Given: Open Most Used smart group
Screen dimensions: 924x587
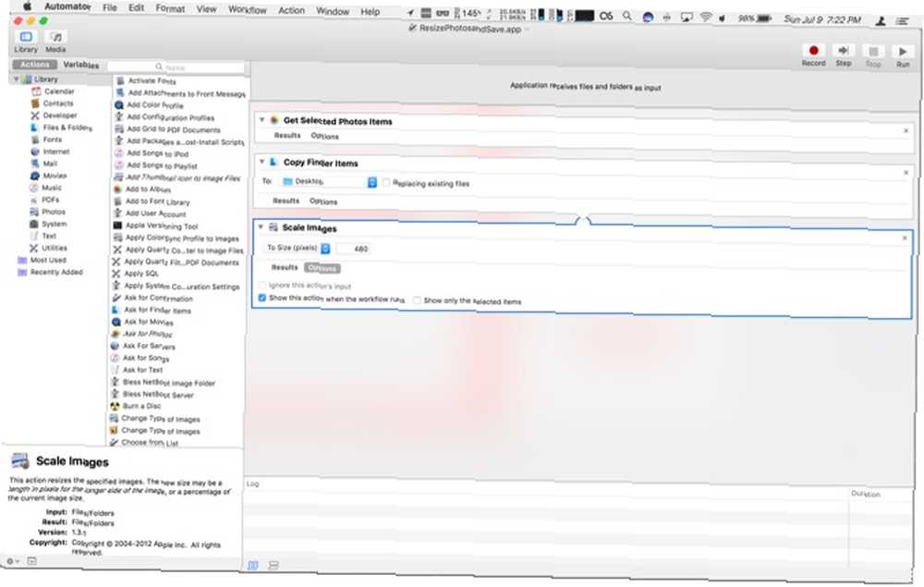Looking at the screenshot, I should point(48,260).
